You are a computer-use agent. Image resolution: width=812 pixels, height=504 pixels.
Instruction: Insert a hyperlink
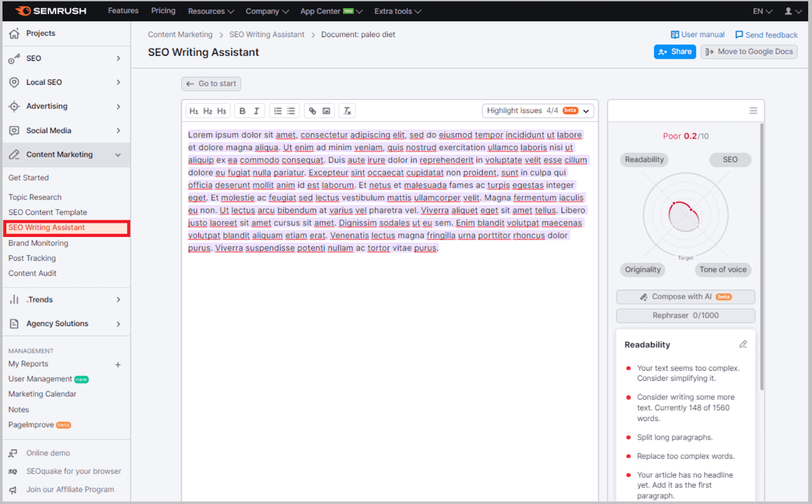point(313,111)
